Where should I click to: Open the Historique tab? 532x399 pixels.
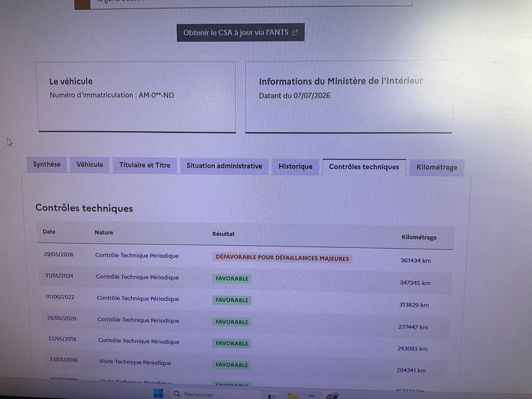tap(295, 167)
